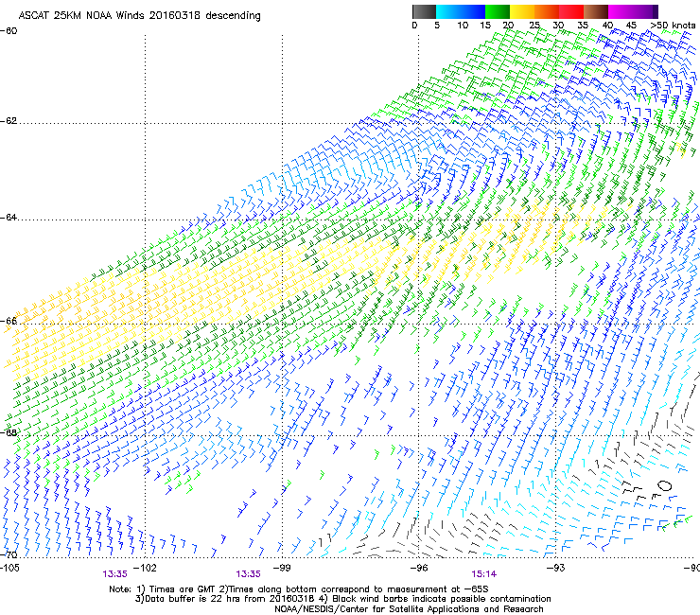Click the '-105' longitude axis label
This screenshot has height=615, width=700.
point(9,568)
